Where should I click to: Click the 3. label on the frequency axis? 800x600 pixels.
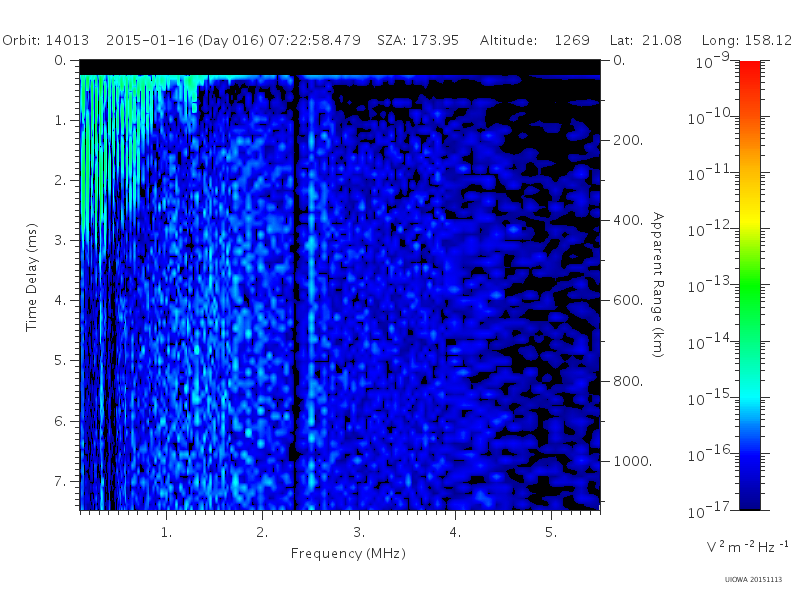point(359,533)
